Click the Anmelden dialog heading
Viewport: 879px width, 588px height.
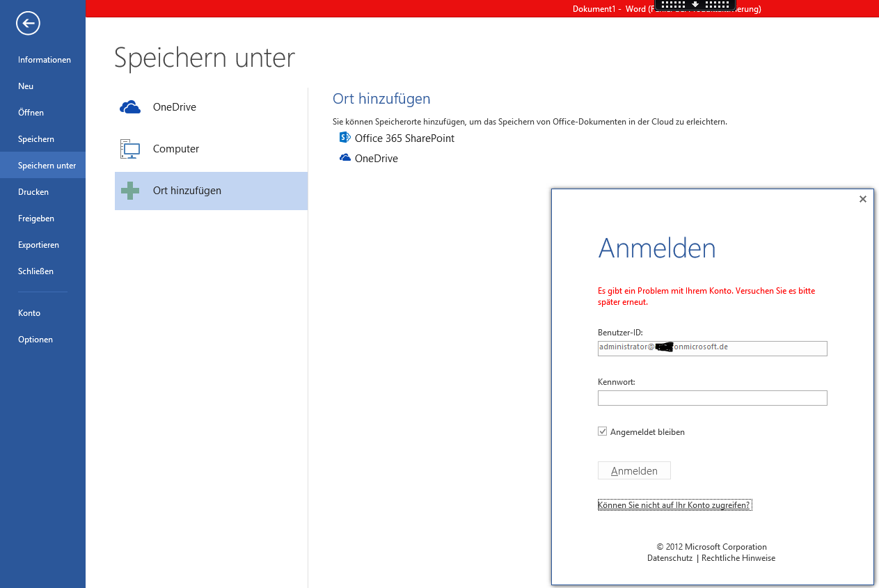click(657, 248)
